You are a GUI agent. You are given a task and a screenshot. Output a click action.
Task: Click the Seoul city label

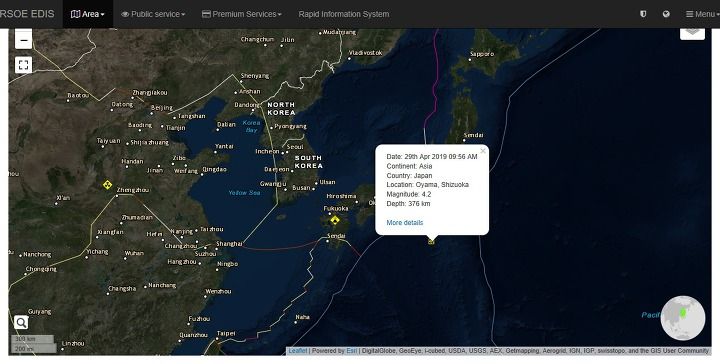[x=295, y=147]
